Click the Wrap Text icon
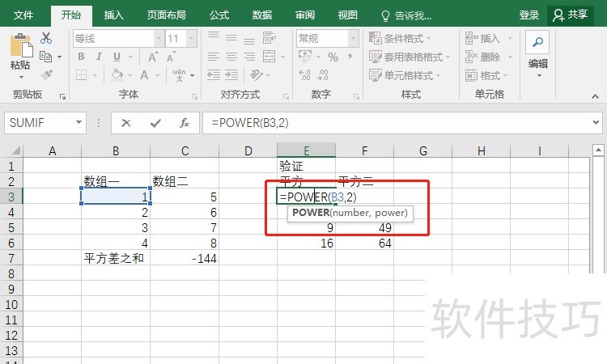607x364 pixels. 269,37
